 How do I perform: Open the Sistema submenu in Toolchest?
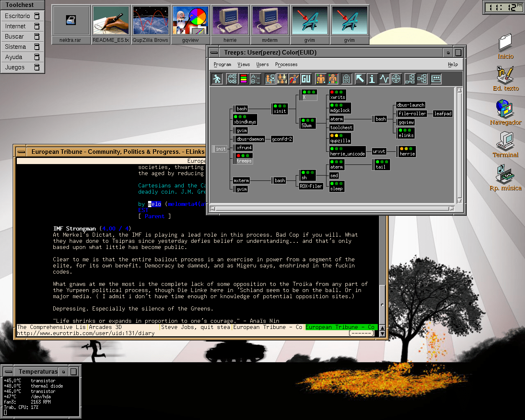click(x=23, y=47)
